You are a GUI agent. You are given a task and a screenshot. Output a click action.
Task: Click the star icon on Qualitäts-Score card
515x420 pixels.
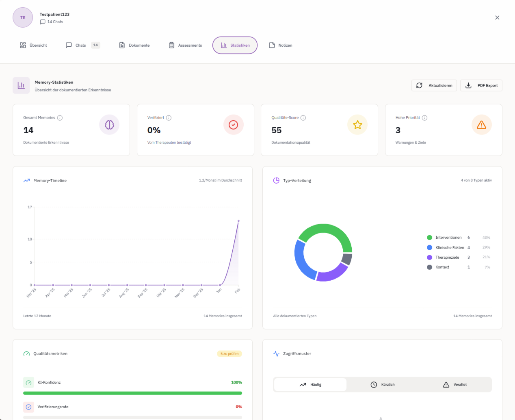click(x=357, y=125)
